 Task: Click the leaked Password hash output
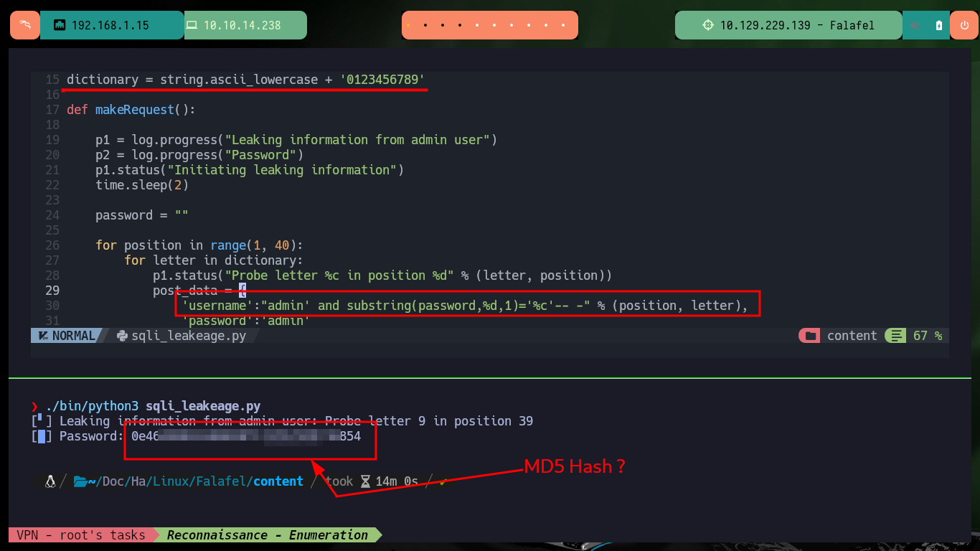coord(246,436)
